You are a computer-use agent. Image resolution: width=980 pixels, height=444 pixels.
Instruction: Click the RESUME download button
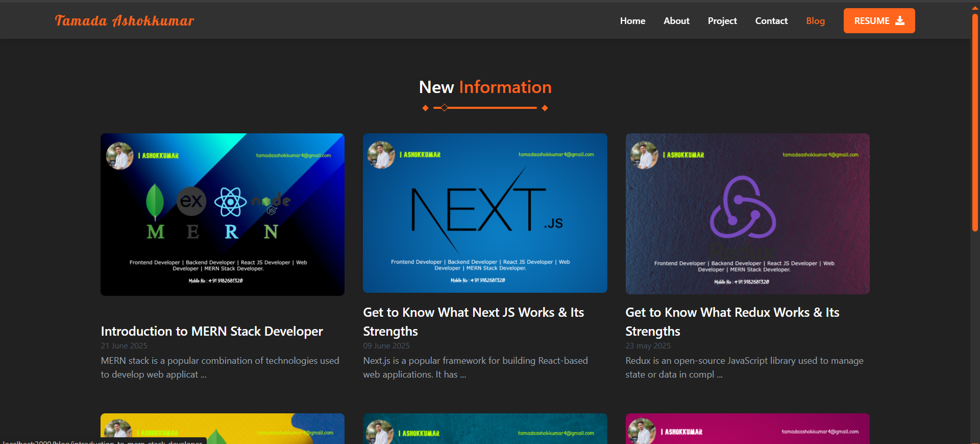pyautogui.click(x=879, y=21)
